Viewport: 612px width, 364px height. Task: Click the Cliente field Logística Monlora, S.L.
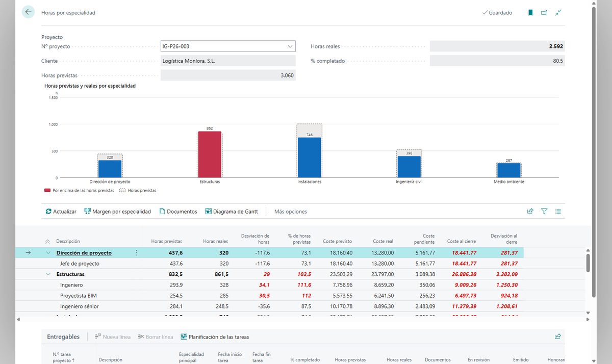[228, 61]
